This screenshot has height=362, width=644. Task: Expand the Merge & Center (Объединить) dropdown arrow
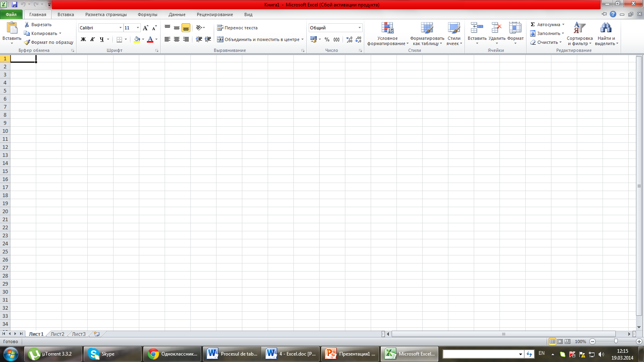[303, 39]
